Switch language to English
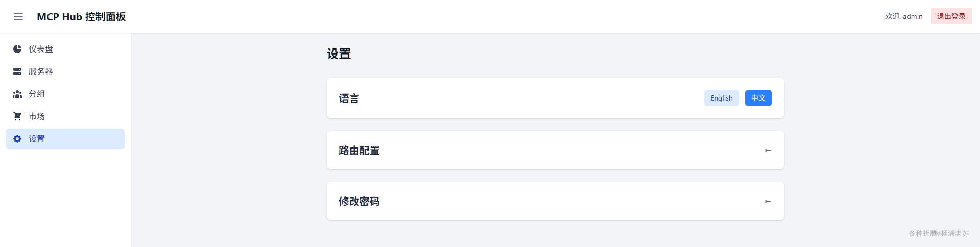This screenshot has height=247, width=980. (x=721, y=98)
